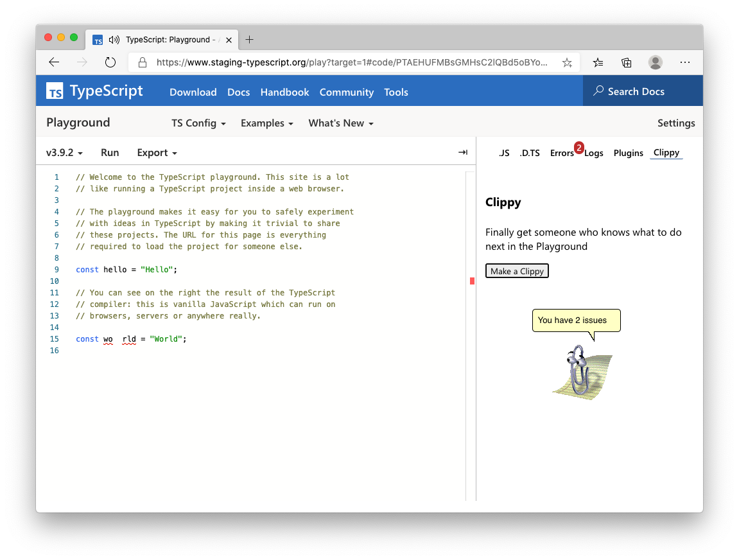The width and height of the screenshot is (739, 560).
Task: Select the Clippy tab
Action: point(666,153)
